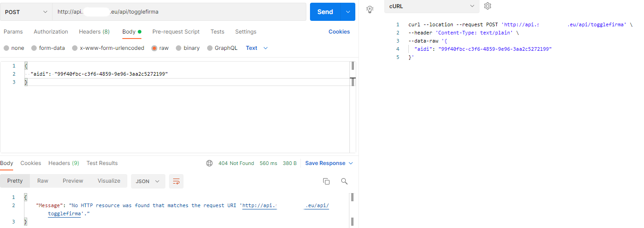This screenshot has height=228, width=644.
Task: Click the globe network icon
Action: 209,163
